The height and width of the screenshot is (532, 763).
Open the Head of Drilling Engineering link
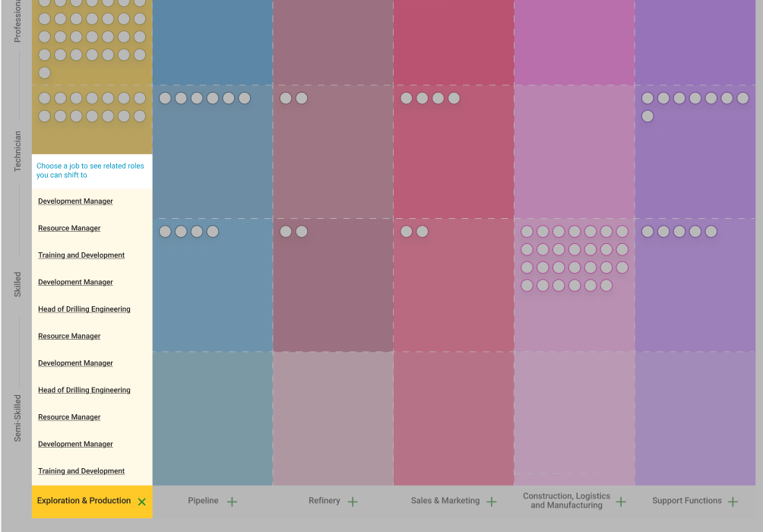pyautogui.click(x=84, y=309)
